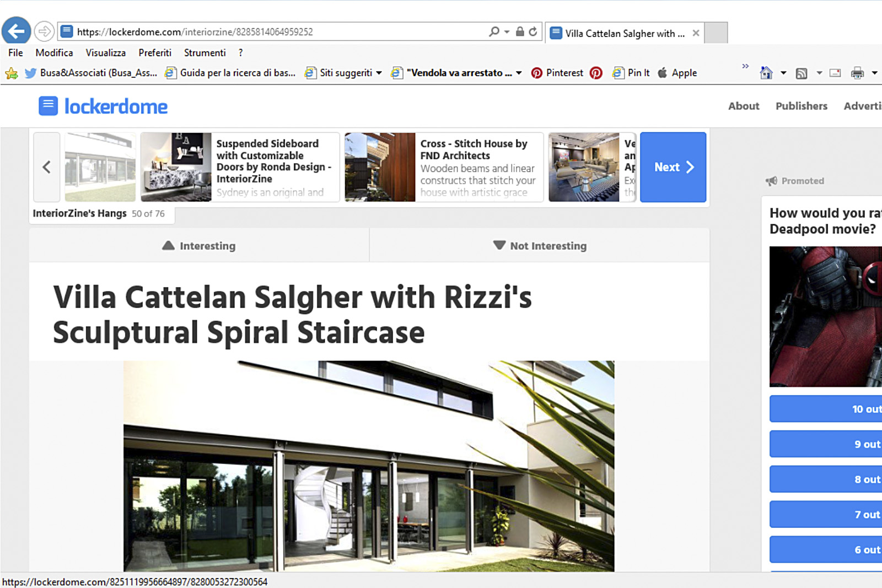This screenshot has width=882, height=588.
Task: Expand the Home button dropdown arrow
Action: [783, 73]
